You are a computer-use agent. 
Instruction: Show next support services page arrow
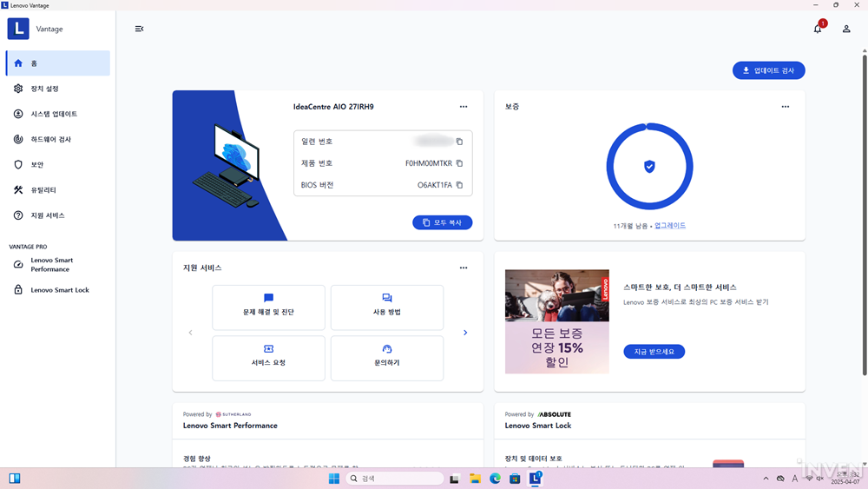pyautogui.click(x=465, y=333)
